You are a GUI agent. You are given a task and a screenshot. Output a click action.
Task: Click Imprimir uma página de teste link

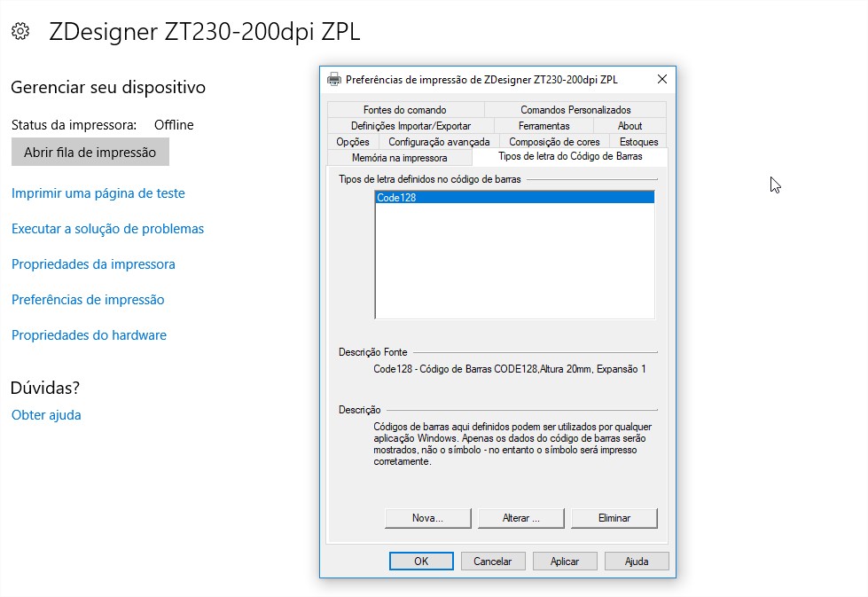click(98, 193)
